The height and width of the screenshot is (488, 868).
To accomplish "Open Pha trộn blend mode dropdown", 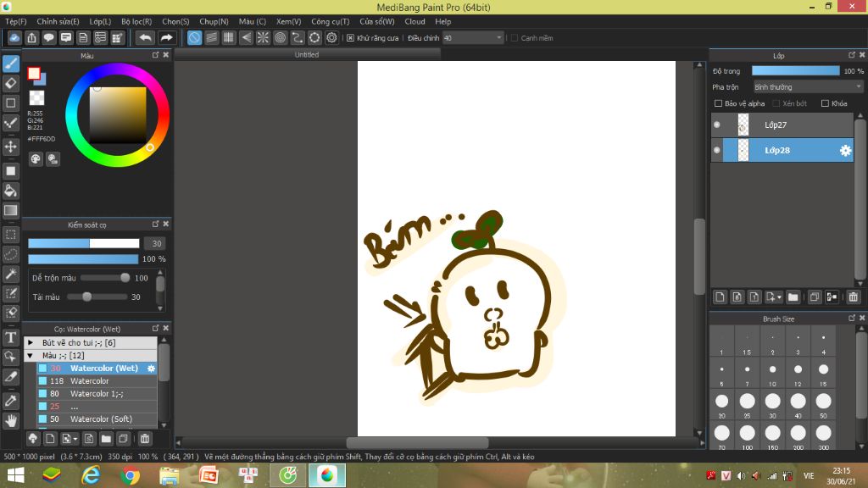I will [x=808, y=87].
